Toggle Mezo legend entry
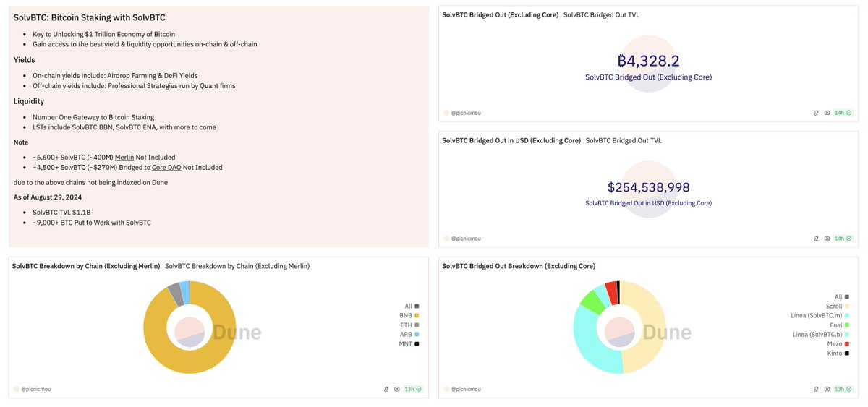The height and width of the screenshot is (407, 868). pyautogui.click(x=838, y=343)
